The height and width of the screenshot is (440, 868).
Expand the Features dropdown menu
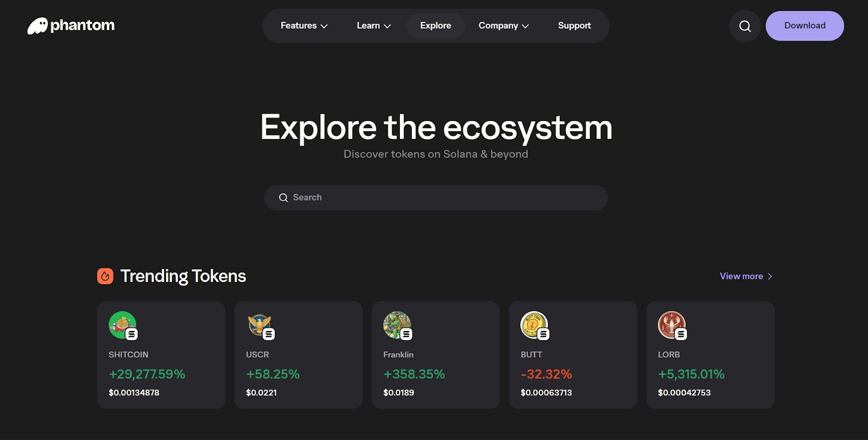(304, 25)
